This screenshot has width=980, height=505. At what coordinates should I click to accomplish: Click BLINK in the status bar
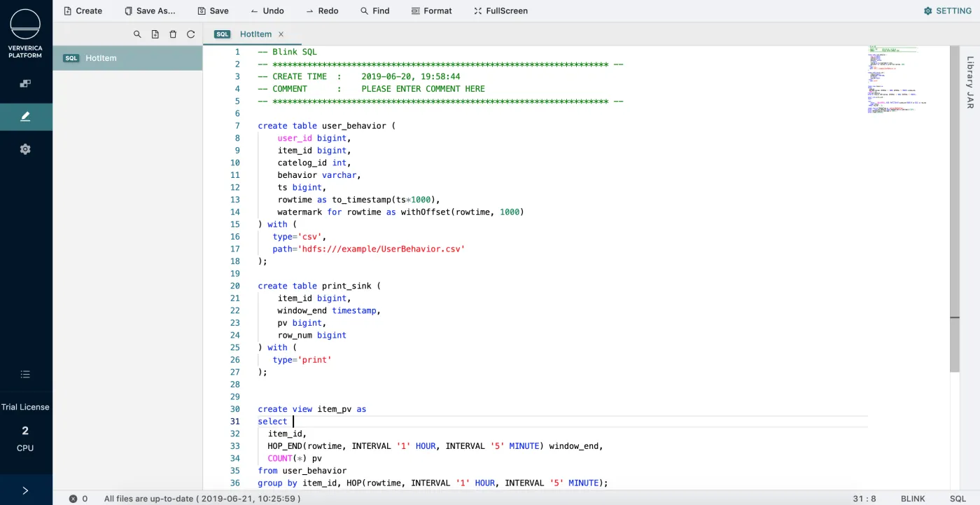tap(913, 499)
